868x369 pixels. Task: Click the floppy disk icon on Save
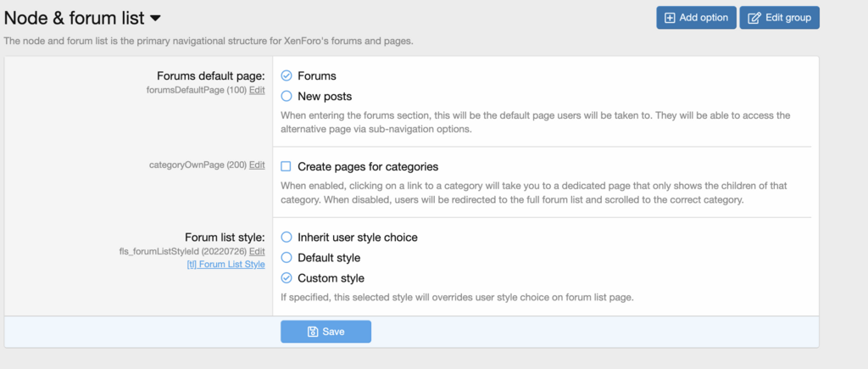(x=312, y=332)
